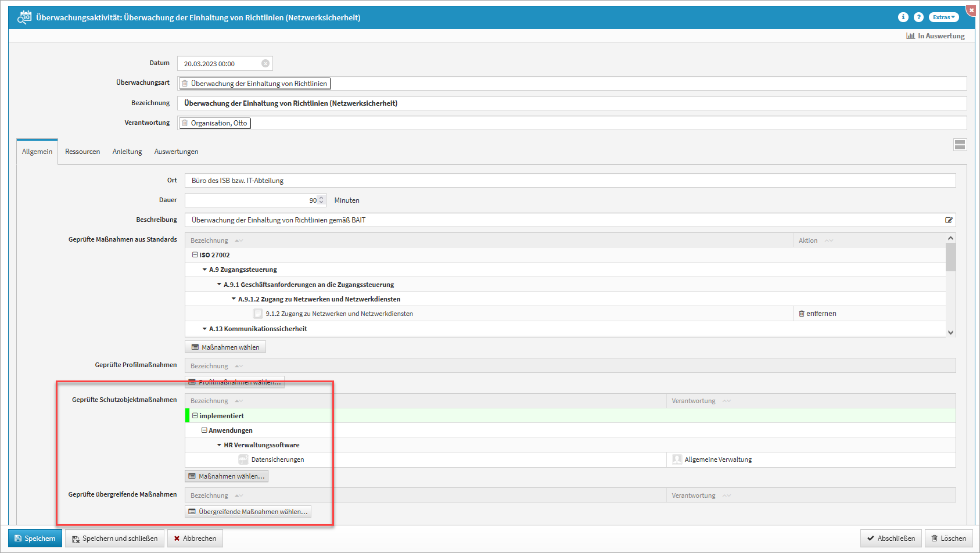Adjust the Dauer minutes stepper
Image resolution: width=980 pixels, height=553 pixels.
click(321, 200)
